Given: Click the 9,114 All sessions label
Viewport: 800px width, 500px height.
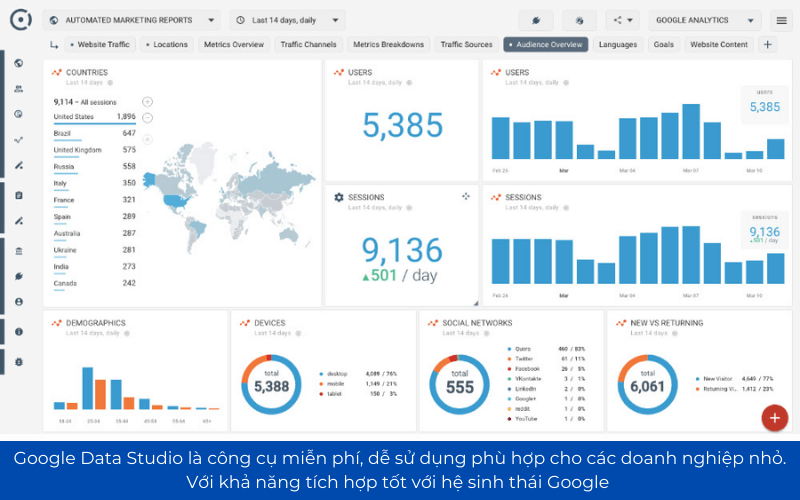Looking at the screenshot, I should [85, 102].
